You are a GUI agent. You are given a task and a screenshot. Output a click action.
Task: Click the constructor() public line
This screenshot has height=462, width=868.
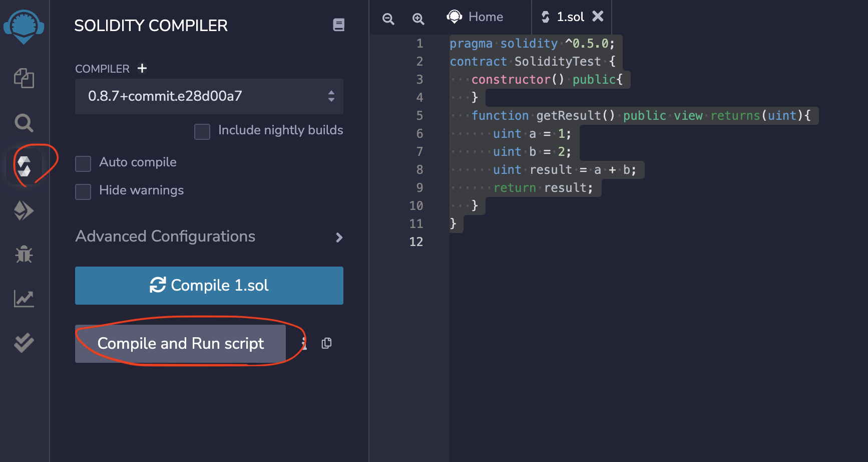(547, 80)
